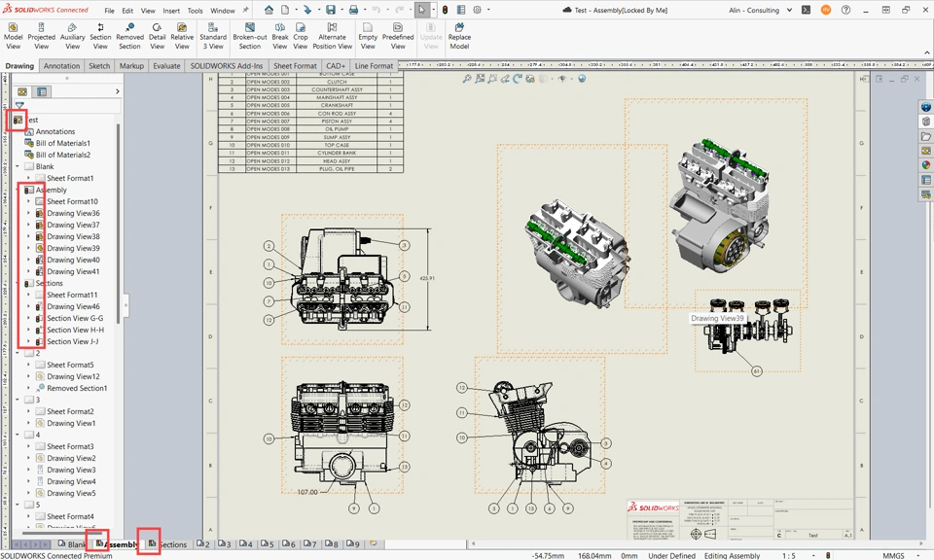Select the Projected View tool

[x=42, y=36]
